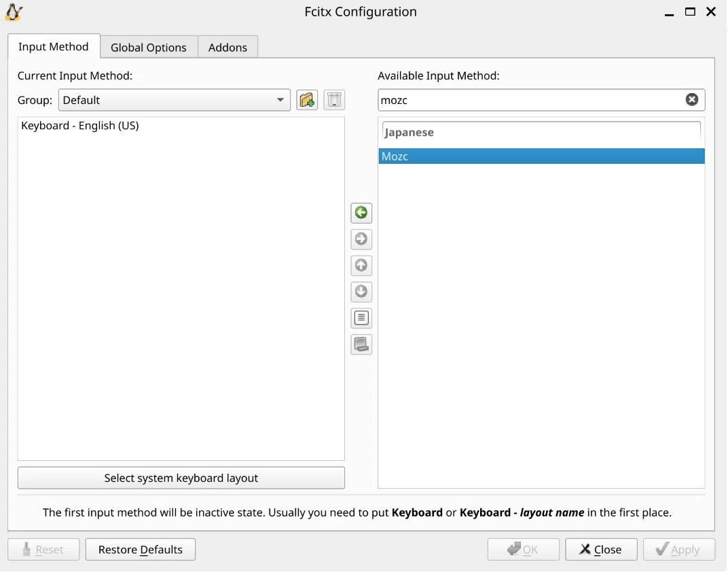728x575 pixels.
Task: Open the Addons tab
Action: pos(227,48)
